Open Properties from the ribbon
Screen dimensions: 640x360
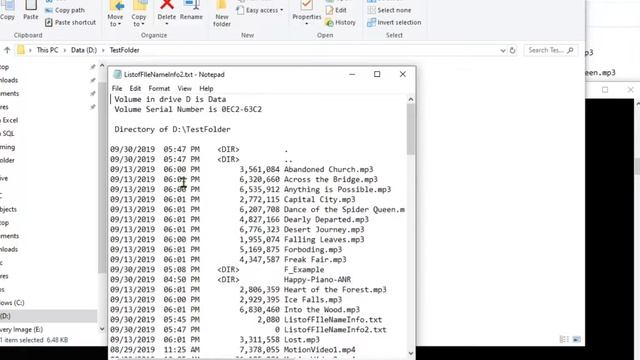click(x=307, y=12)
